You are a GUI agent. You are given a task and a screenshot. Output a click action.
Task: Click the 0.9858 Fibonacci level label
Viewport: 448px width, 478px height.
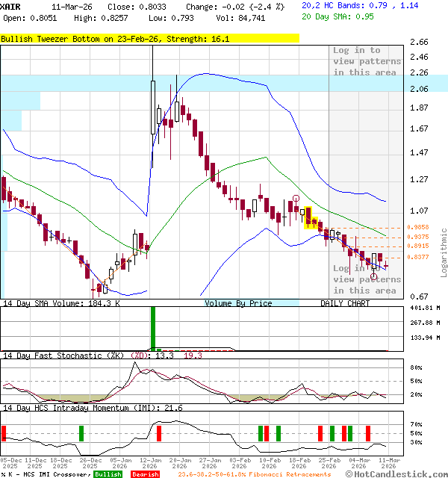(x=418, y=227)
